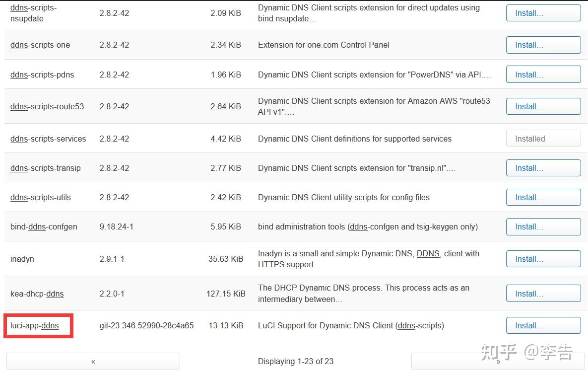The width and height of the screenshot is (588, 376).
Task: Go to the previous page with « button
Action: pyautogui.click(x=93, y=361)
